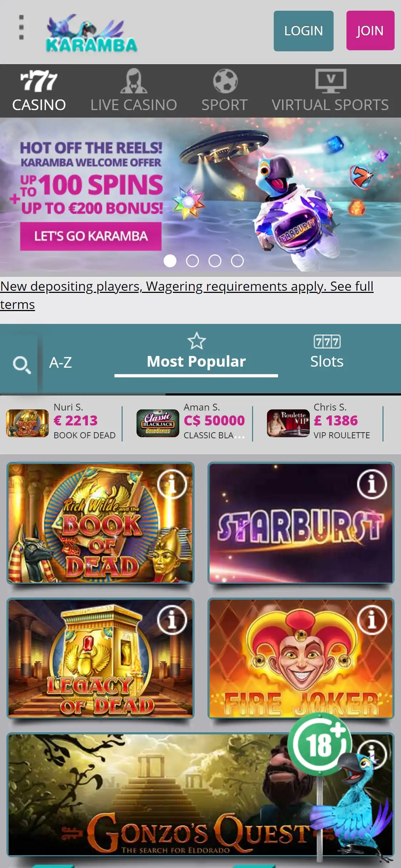
Task: Select the A-Z games filter
Action: coord(61,362)
